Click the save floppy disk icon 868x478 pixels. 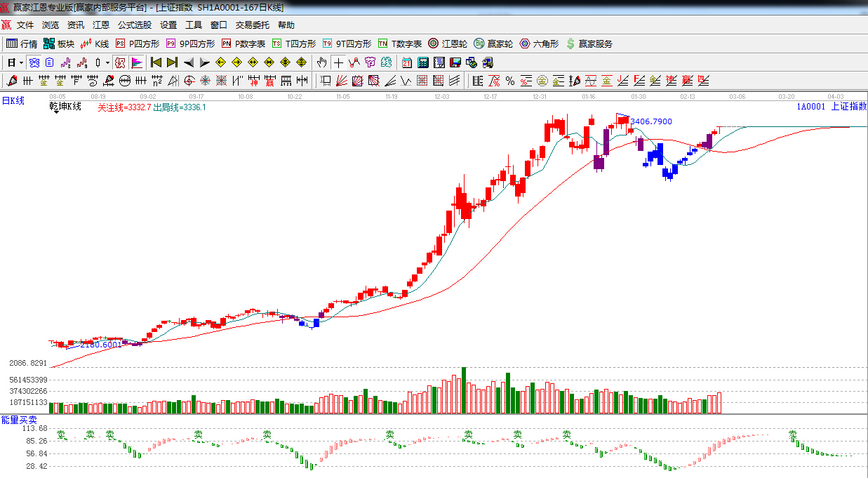[x=455, y=62]
